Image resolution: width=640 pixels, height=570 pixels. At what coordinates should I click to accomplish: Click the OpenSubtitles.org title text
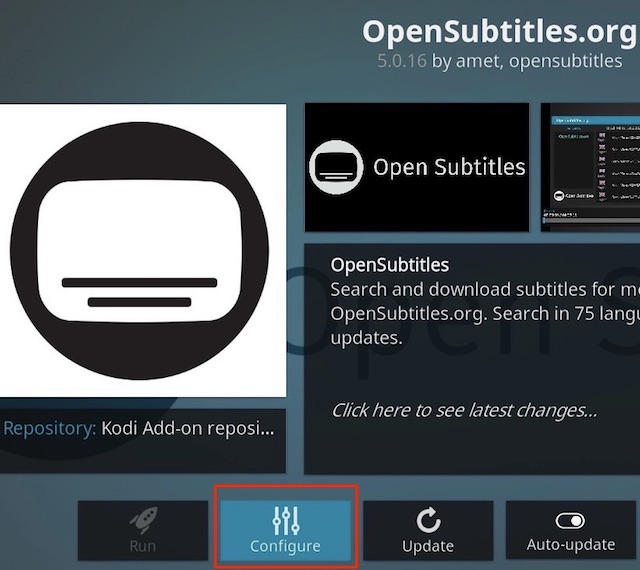[499, 32]
